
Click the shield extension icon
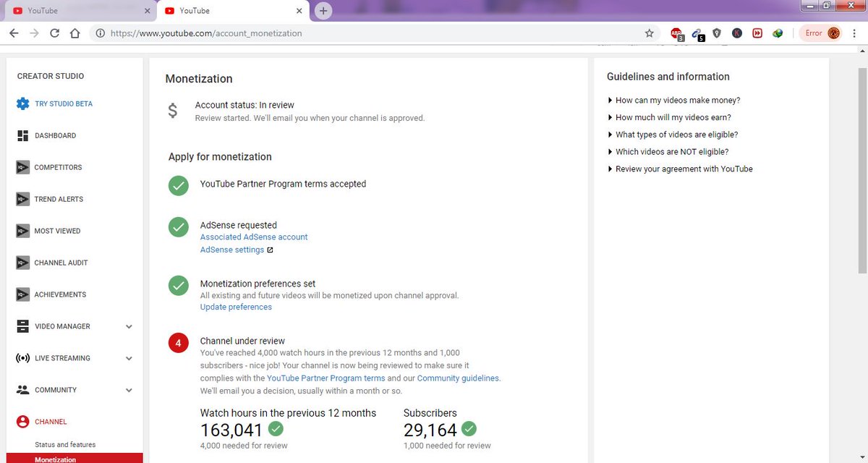tap(717, 33)
